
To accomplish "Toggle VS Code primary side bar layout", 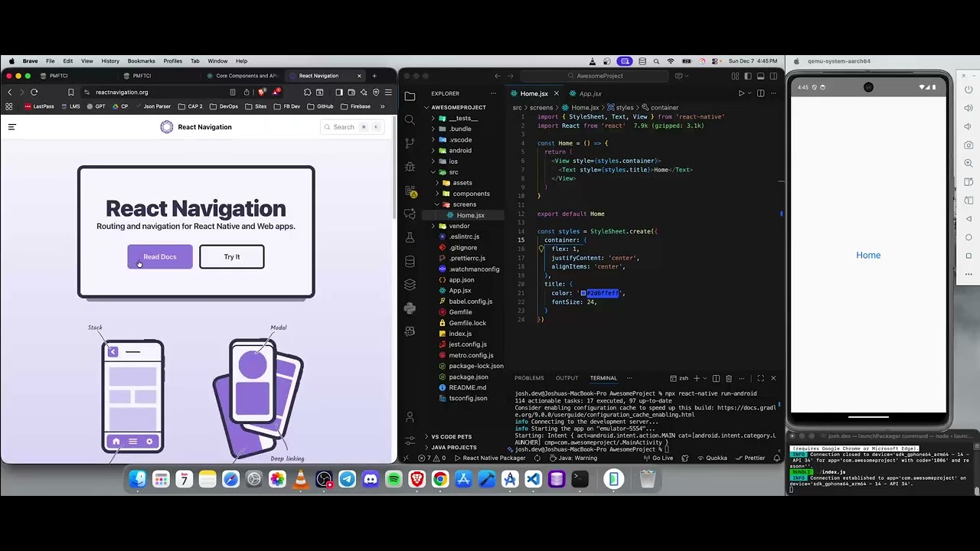I will pos(748,76).
